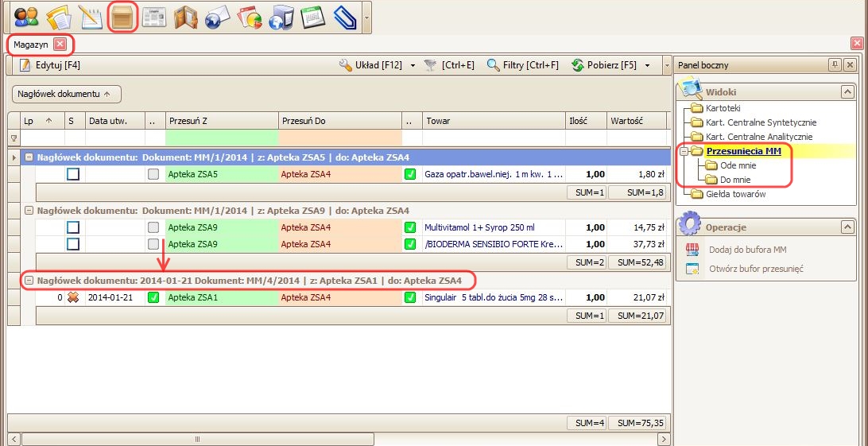The width and height of the screenshot is (868, 446).
Task: Open the Układ [F12] dropdown arrow
Action: (413, 65)
